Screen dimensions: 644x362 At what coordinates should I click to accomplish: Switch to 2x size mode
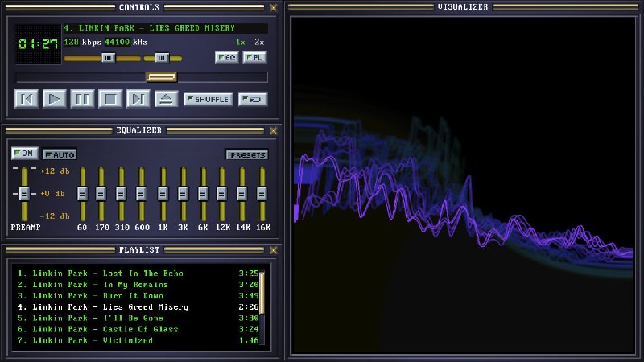tap(259, 42)
